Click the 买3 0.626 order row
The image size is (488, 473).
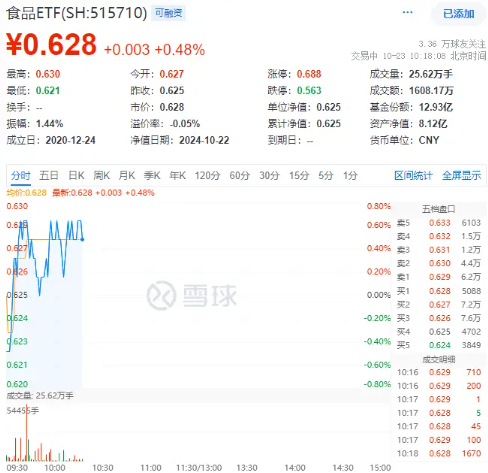(438, 318)
